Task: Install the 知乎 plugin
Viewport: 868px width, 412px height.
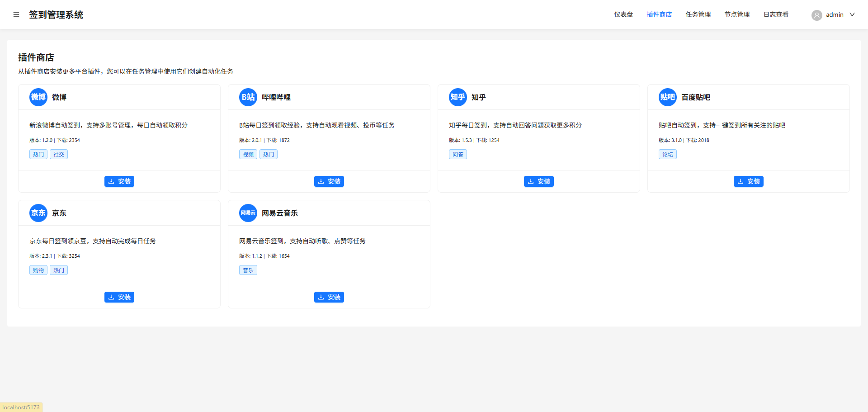Action: pyautogui.click(x=539, y=181)
